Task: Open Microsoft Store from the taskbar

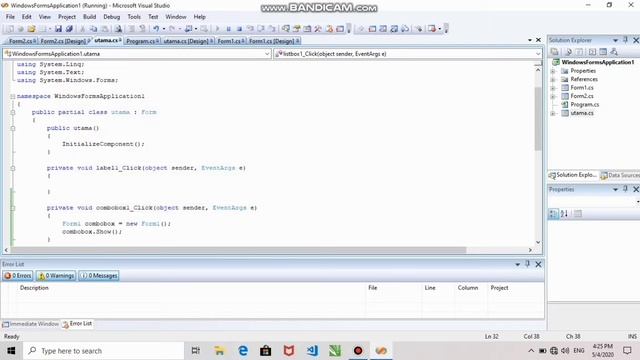Action: pyautogui.click(x=266, y=351)
